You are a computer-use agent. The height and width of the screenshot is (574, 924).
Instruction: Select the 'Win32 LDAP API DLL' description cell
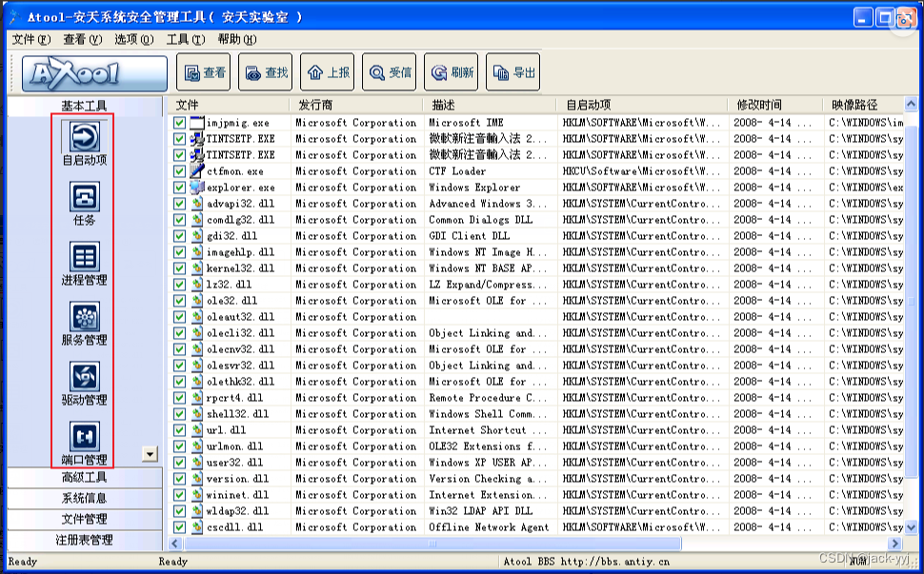[x=480, y=511]
